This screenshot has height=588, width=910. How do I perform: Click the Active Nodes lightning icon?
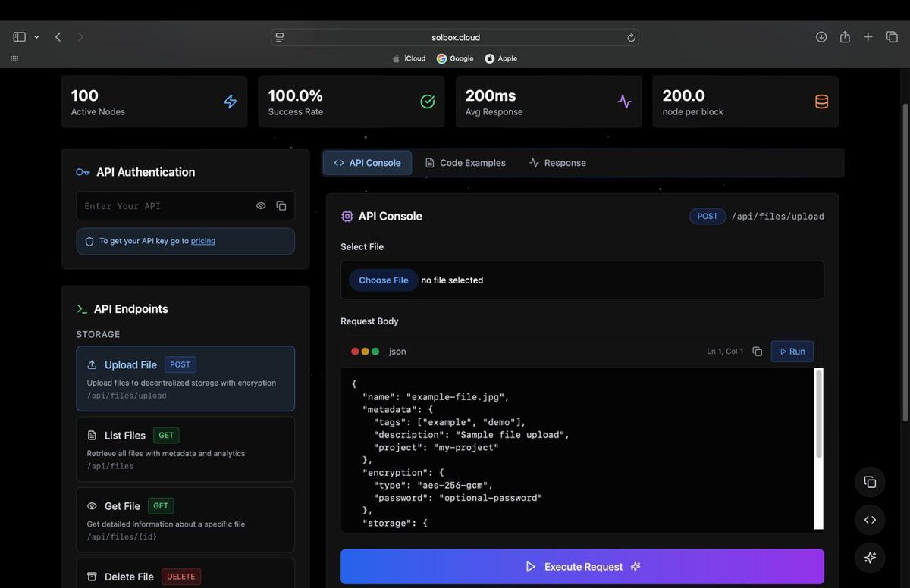coord(231,102)
